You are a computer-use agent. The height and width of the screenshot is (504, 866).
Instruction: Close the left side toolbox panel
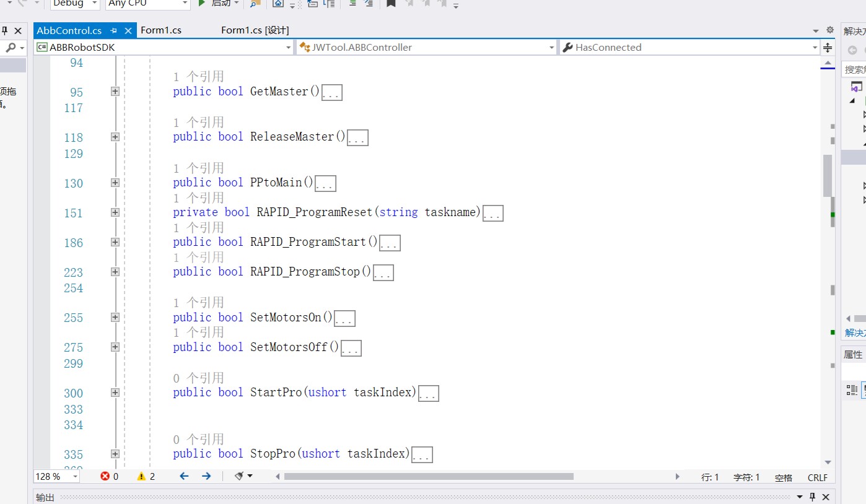pos(18,30)
